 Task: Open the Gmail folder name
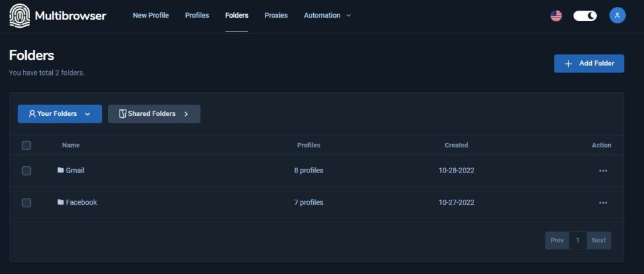75,170
